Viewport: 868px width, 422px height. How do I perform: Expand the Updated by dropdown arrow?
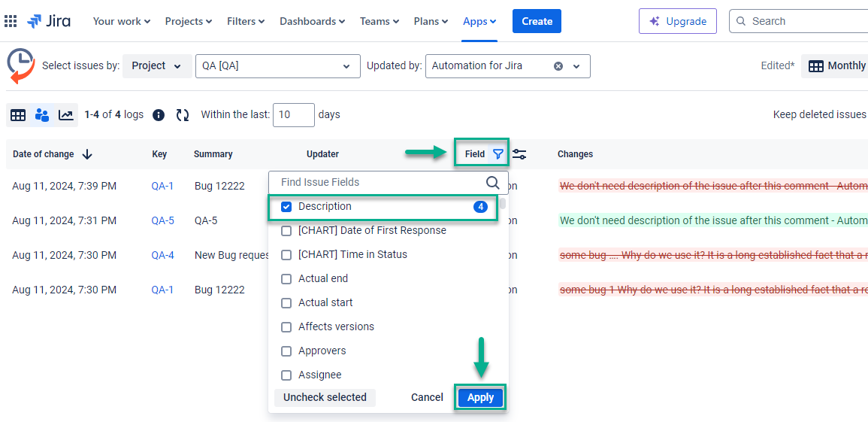[x=576, y=66]
